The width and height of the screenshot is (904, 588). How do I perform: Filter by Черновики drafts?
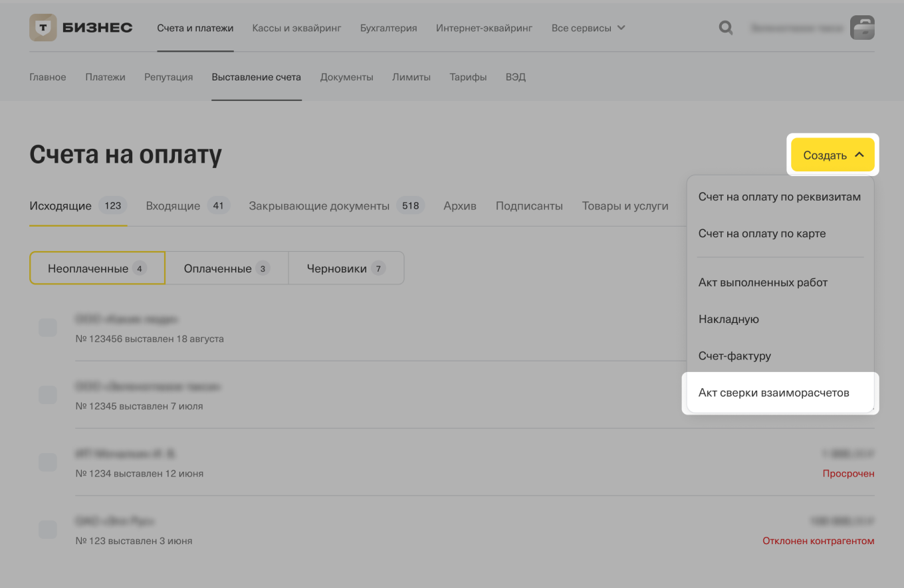[346, 268]
